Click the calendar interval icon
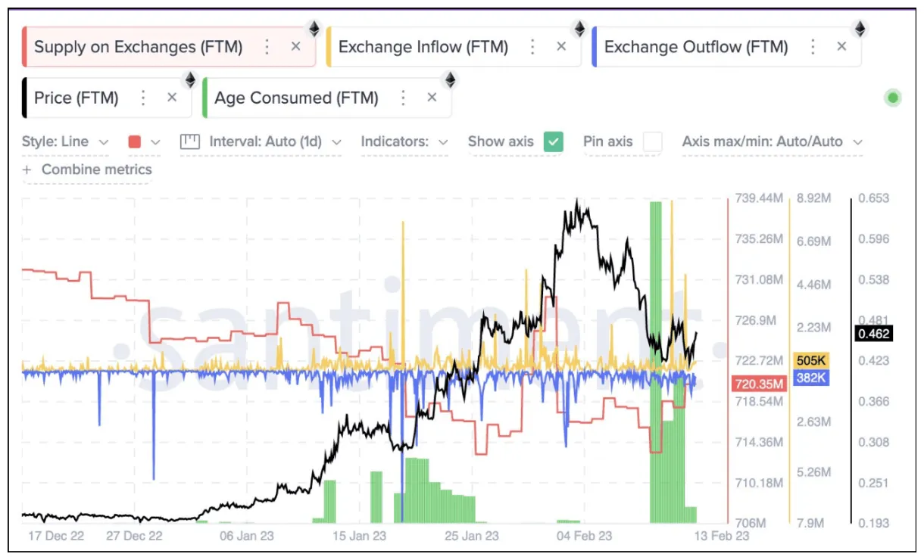 coord(189,142)
